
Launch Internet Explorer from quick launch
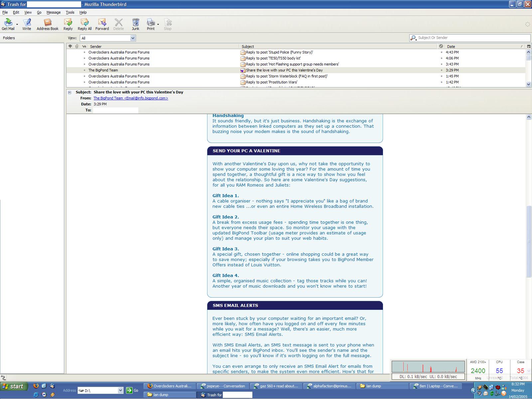point(36,395)
